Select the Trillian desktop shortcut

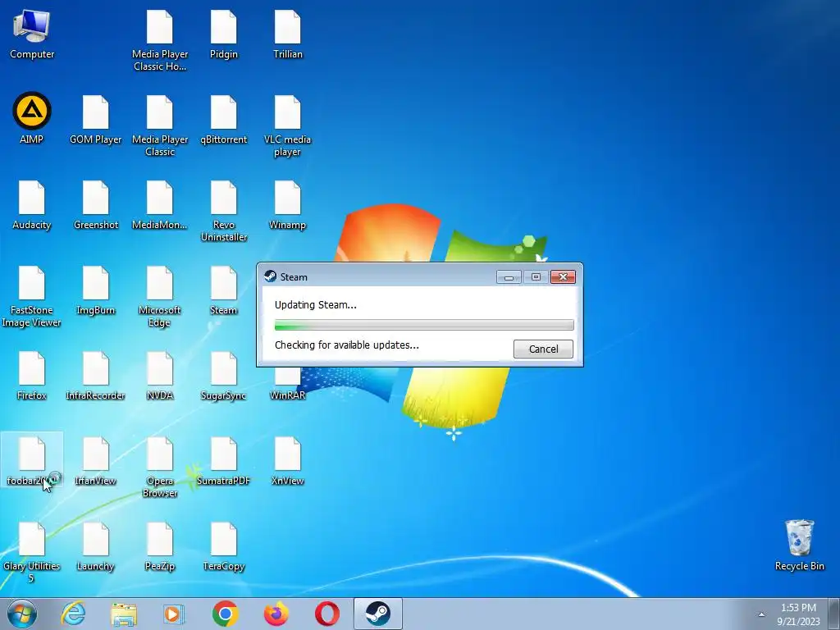[x=288, y=35]
